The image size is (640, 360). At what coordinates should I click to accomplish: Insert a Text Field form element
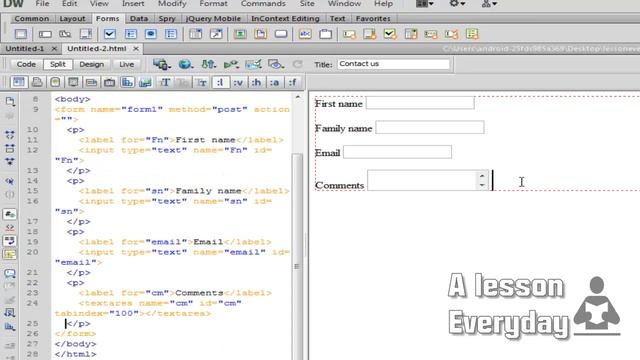pos(45,34)
